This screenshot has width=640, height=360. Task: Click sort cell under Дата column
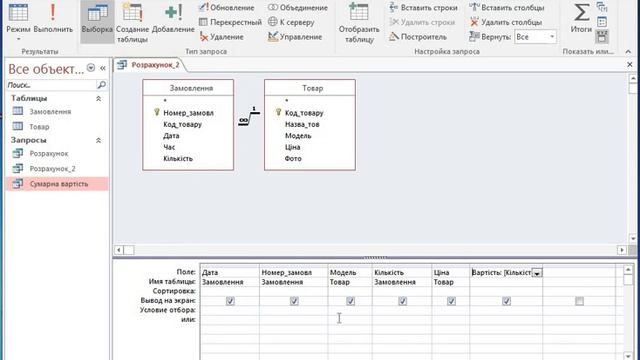pos(229,291)
